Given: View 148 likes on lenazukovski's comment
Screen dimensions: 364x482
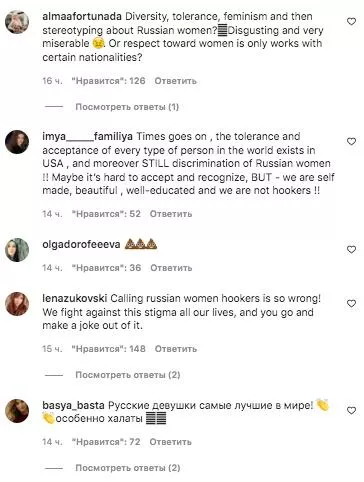Looking at the screenshot, I should tap(109, 349).
